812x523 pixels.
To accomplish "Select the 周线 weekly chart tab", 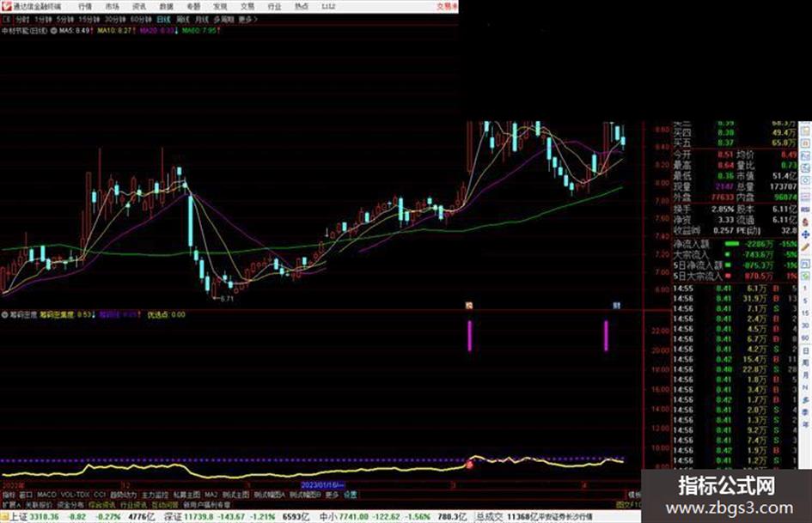I will [x=183, y=20].
